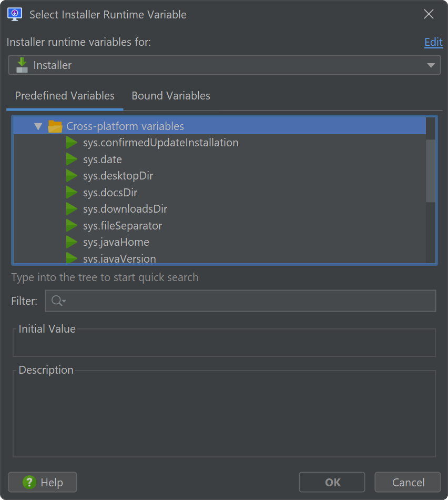Click the Cross-platform variables folder icon
The width and height of the screenshot is (448, 500).
click(x=55, y=126)
